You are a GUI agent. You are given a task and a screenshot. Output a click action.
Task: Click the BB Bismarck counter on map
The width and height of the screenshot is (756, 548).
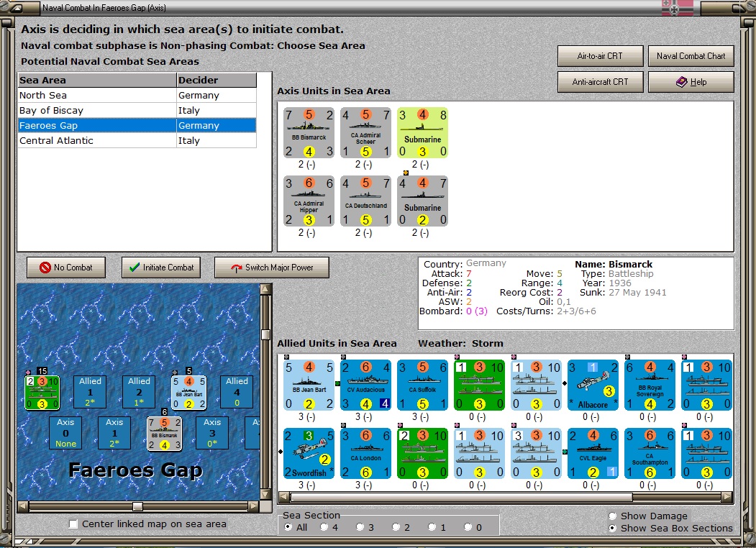(165, 434)
